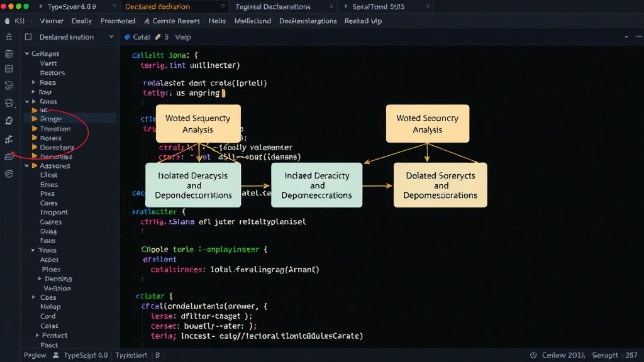The image size is (644, 362).
Task: Open the grid layout icon in activity bar
Action: tap(9, 69)
